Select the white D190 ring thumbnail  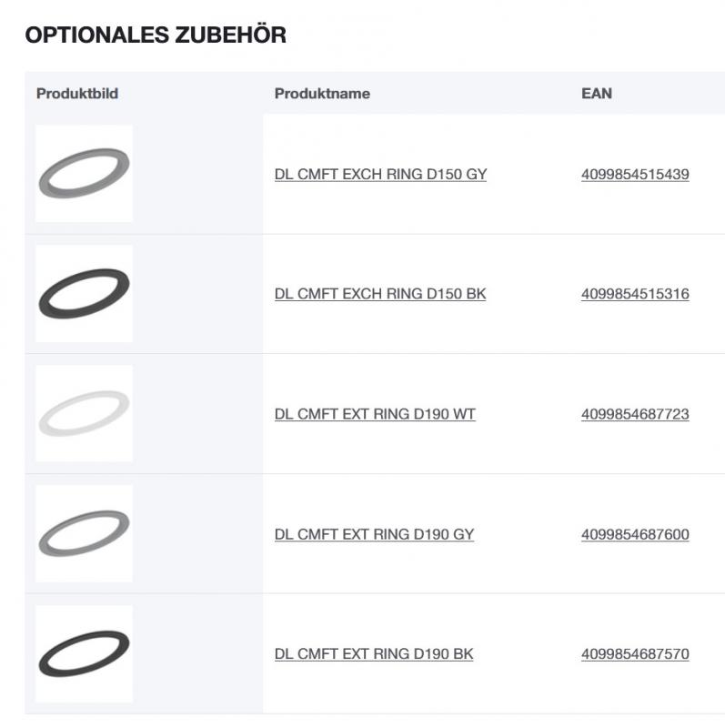tap(83, 414)
